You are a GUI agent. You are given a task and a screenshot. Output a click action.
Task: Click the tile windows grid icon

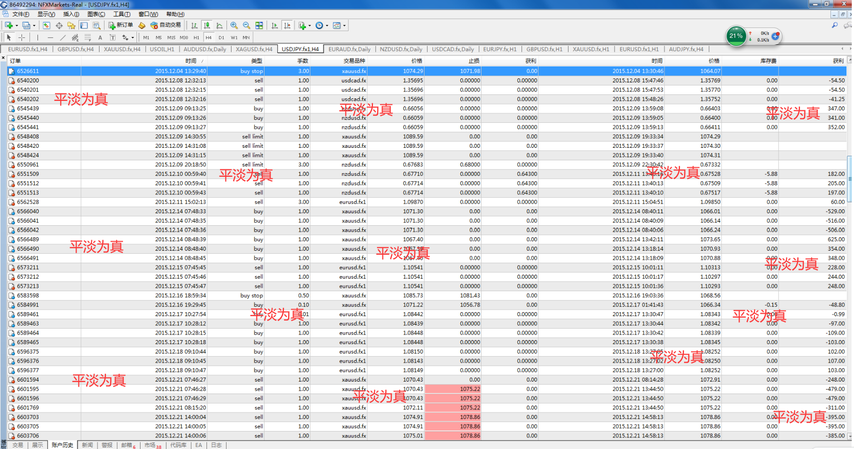click(259, 25)
